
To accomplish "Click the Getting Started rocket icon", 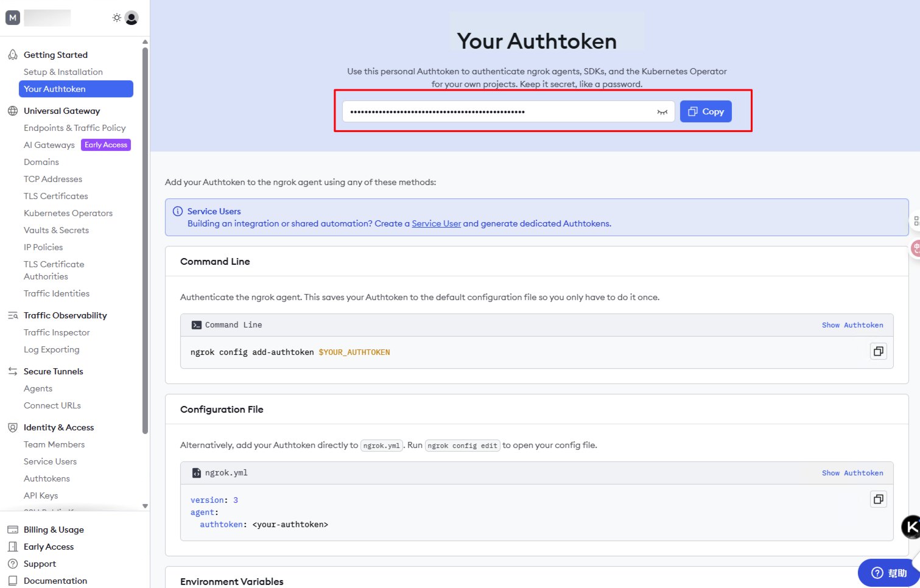I will (x=13, y=55).
